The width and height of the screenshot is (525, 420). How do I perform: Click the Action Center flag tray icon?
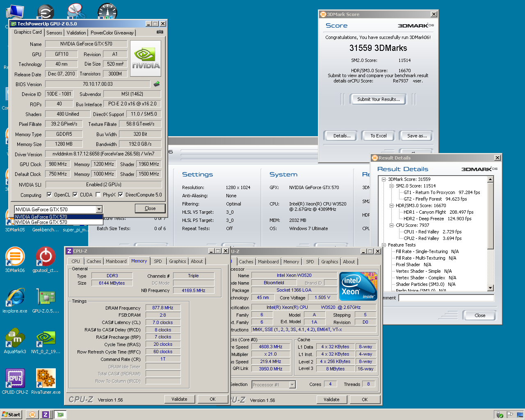[510, 415]
